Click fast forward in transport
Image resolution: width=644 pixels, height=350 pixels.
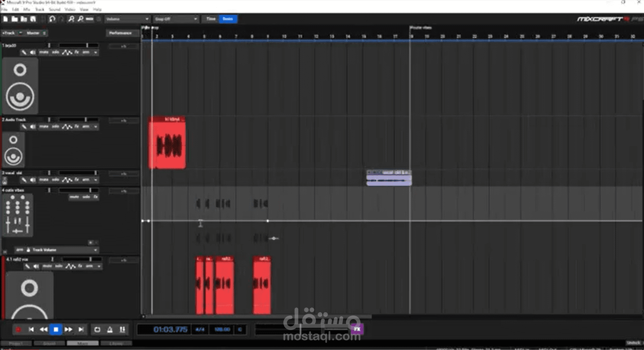(x=68, y=329)
